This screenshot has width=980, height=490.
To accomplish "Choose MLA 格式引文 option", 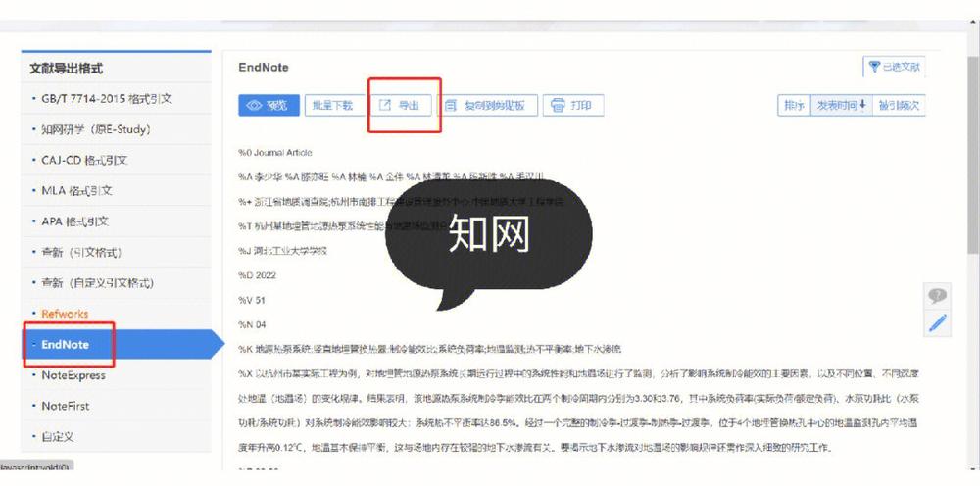I will (x=117, y=191).
